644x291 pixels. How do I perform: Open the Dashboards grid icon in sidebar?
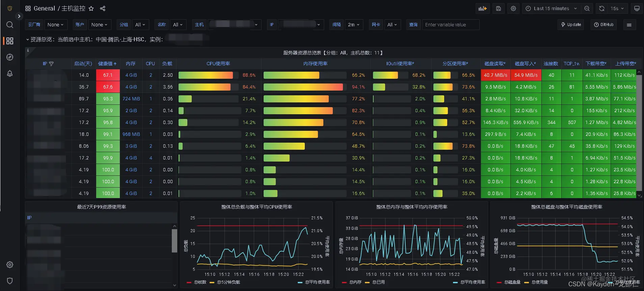[10, 41]
